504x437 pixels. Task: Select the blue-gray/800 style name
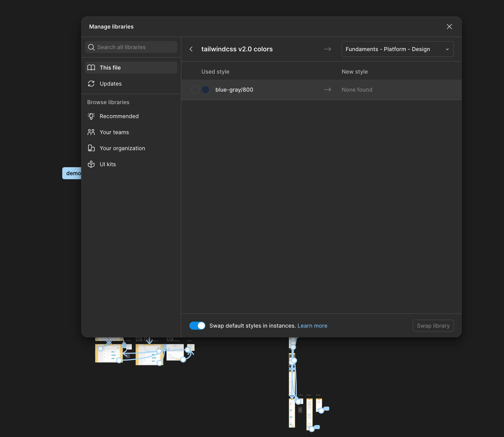(234, 90)
